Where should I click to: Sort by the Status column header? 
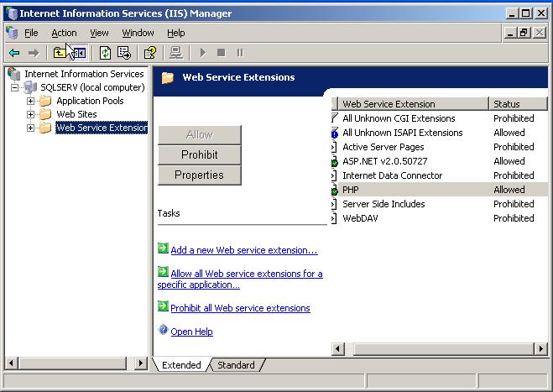tap(518, 104)
